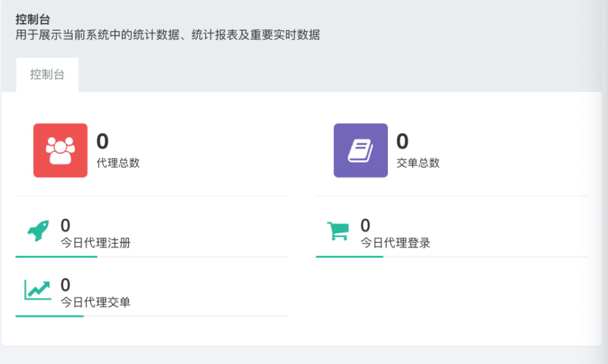Click the red agents group icon

coord(60,151)
